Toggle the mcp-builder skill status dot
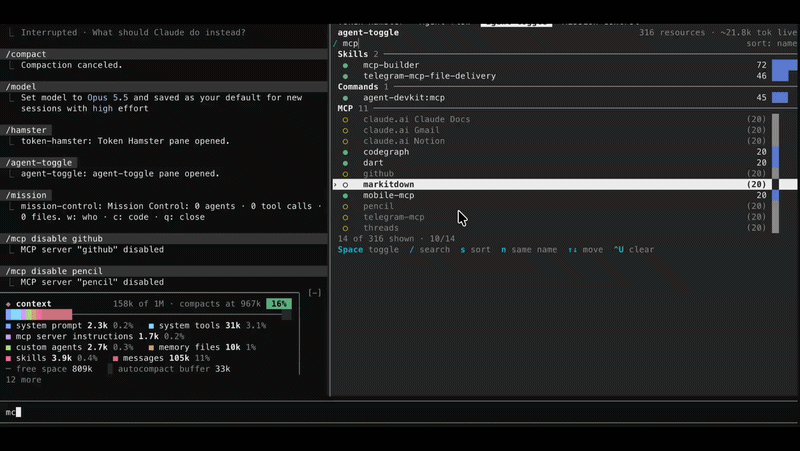 point(345,65)
